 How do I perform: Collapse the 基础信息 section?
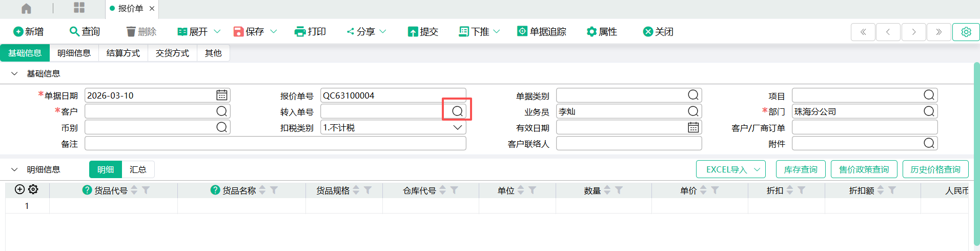(x=14, y=73)
